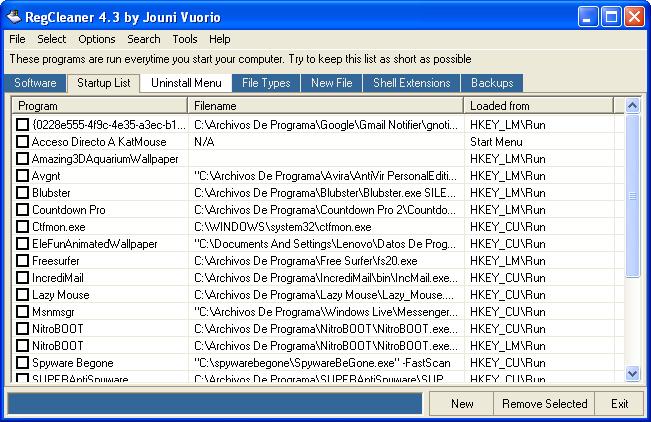Open the Options menu

[97, 39]
